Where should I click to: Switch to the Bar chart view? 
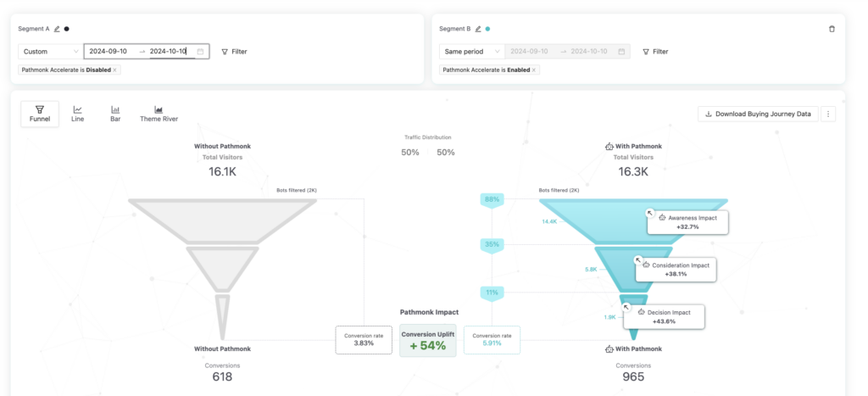[x=115, y=114]
